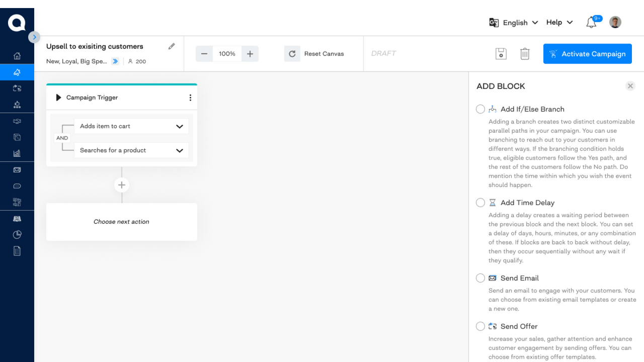The image size is (644, 362).
Task: Edit campaign name with pencil icon
Action: tap(172, 46)
